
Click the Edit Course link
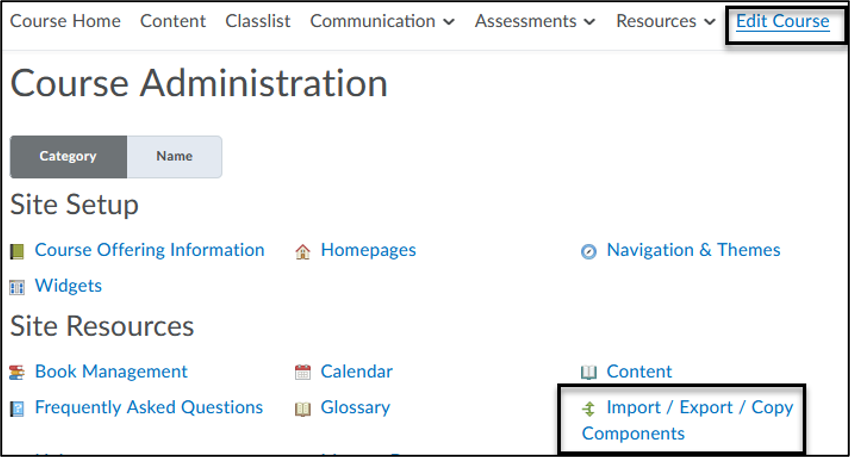(x=782, y=21)
